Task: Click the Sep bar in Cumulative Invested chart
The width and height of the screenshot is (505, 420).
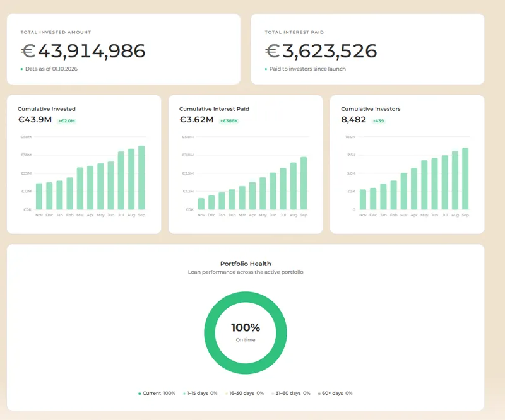Action: click(x=141, y=178)
